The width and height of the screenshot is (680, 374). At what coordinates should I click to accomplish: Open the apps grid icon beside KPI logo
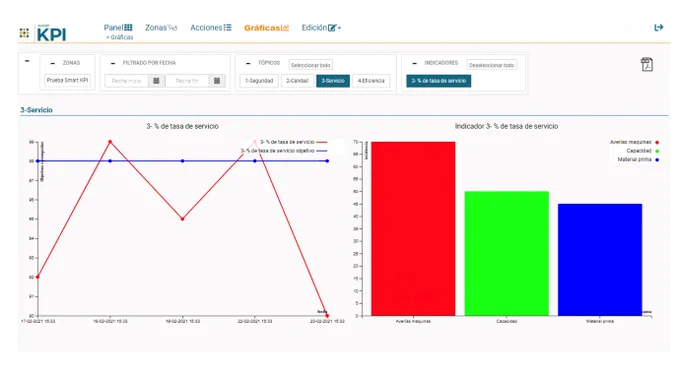(x=24, y=33)
